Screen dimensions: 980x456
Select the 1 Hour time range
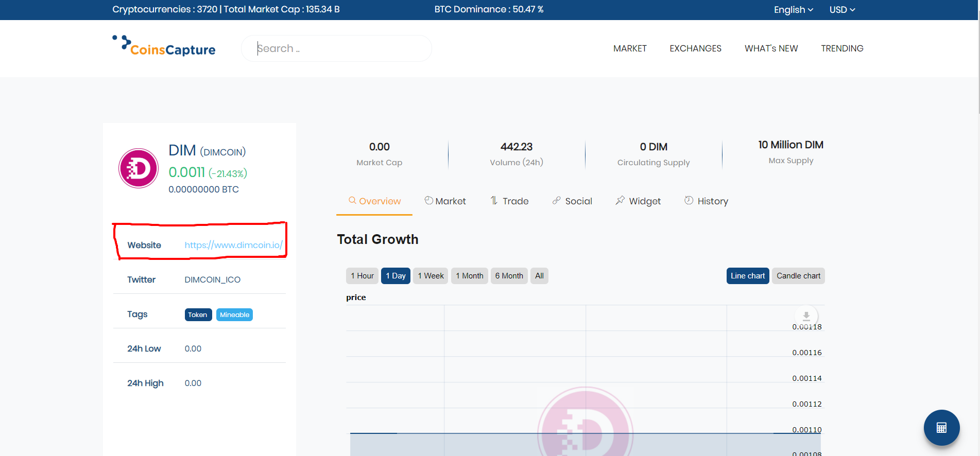[362, 276]
